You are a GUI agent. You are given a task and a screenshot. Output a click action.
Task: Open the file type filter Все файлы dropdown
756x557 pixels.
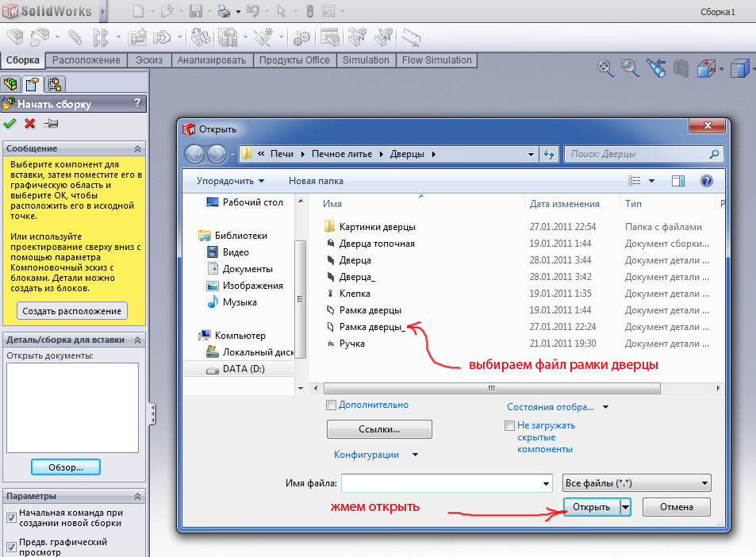point(635,482)
